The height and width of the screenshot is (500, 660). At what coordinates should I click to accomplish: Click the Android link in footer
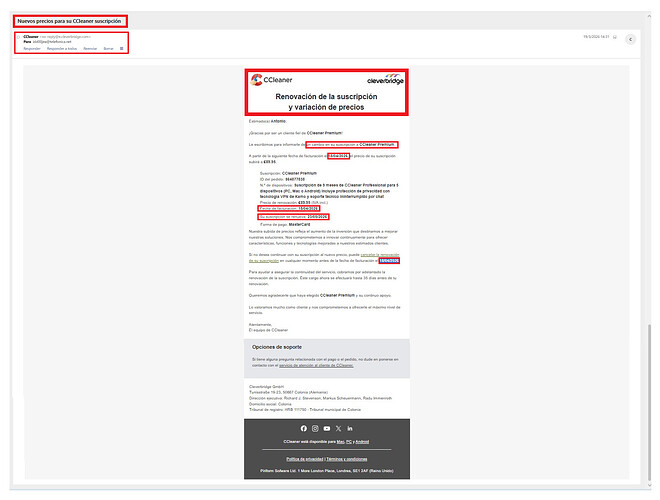pos(362,440)
